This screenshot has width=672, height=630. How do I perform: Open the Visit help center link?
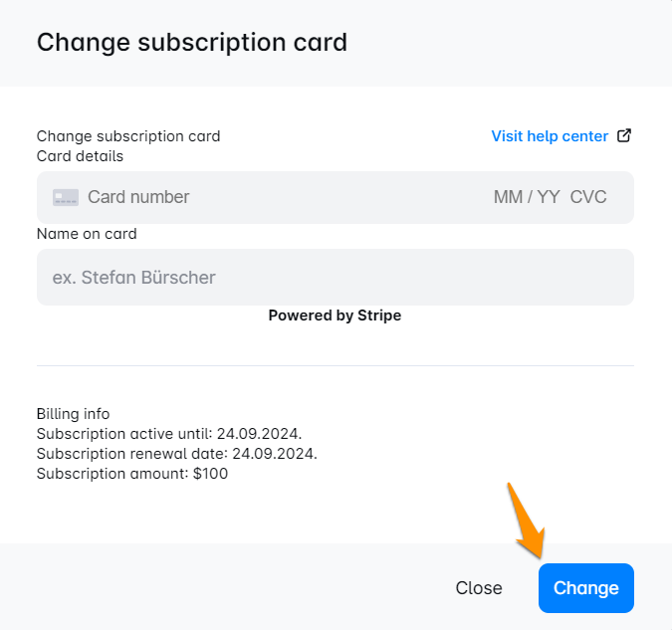pyautogui.click(x=550, y=136)
